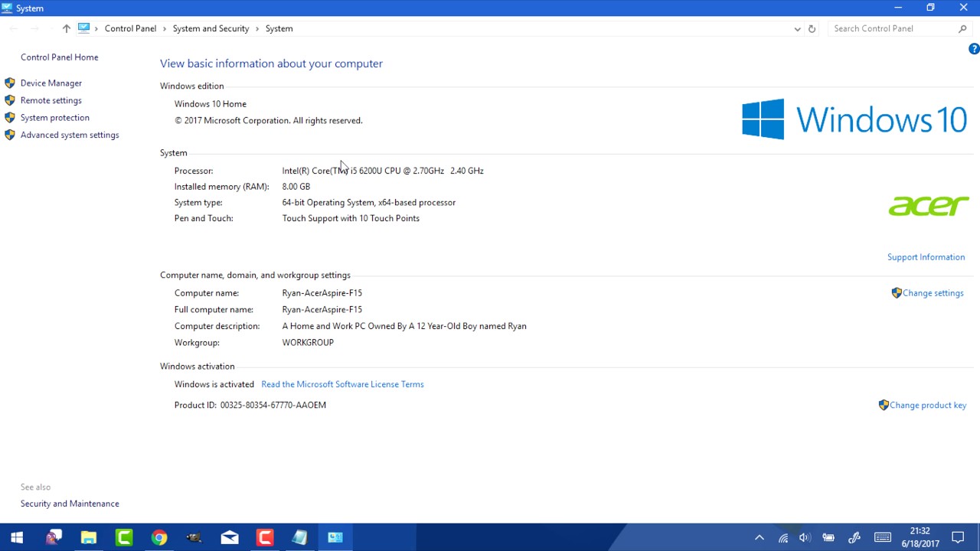Open the notepad app on the taskbar
This screenshot has height=551, width=980.
[x=299, y=537]
